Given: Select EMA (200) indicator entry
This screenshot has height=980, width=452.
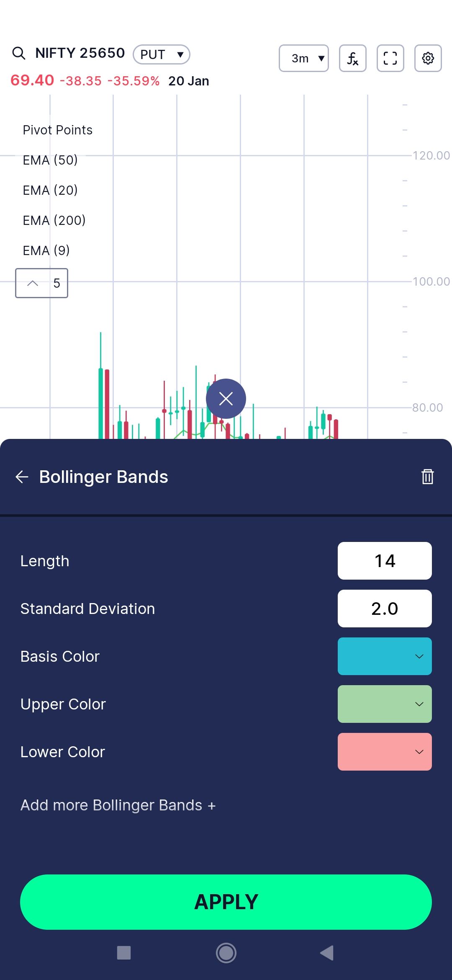Looking at the screenshot, I should pos(54,220).
